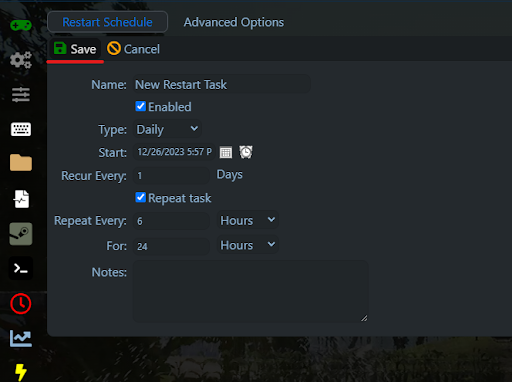Click the alarm clock time picker icon
The height and width of the screenshot is (382, 512).
246,152
